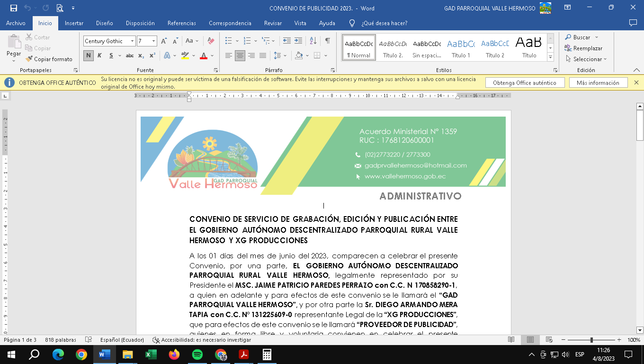Viewport: 644px width, 364px height.
Task: Expand the font size dropdown
Action: point(153,41)
